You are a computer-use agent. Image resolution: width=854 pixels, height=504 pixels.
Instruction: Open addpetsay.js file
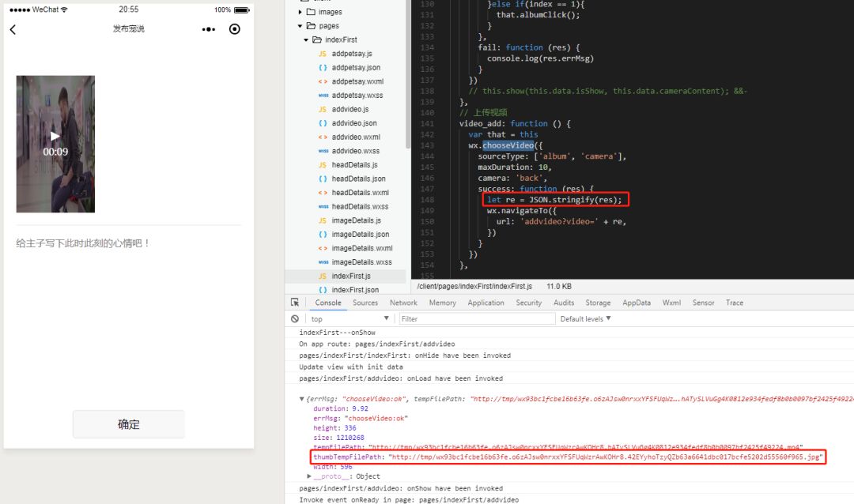pyautogui.click(x=351, y=54)
